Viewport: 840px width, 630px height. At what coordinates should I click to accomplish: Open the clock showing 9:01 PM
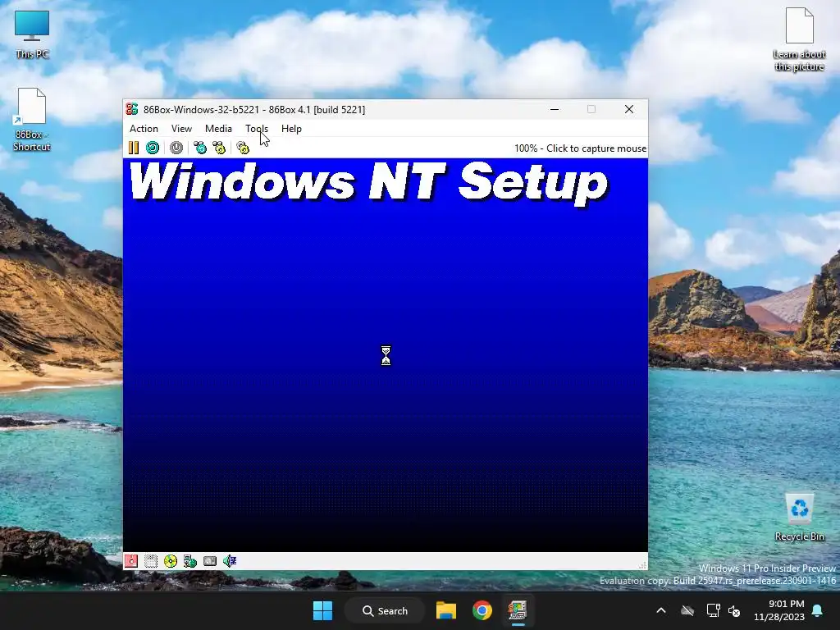point(779,610)
